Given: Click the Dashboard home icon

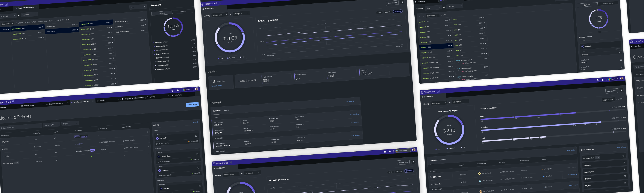Looking at the screenshot, I should click(x=203, y=9).
